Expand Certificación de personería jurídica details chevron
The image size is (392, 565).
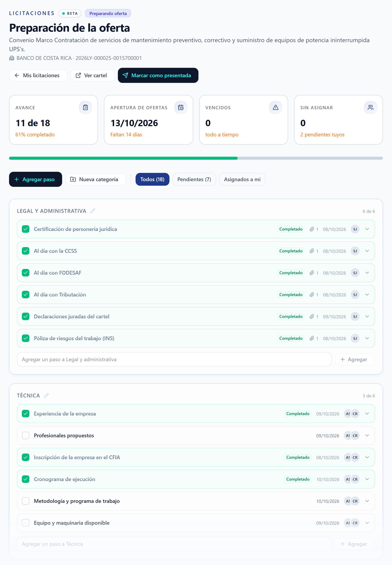367,229
